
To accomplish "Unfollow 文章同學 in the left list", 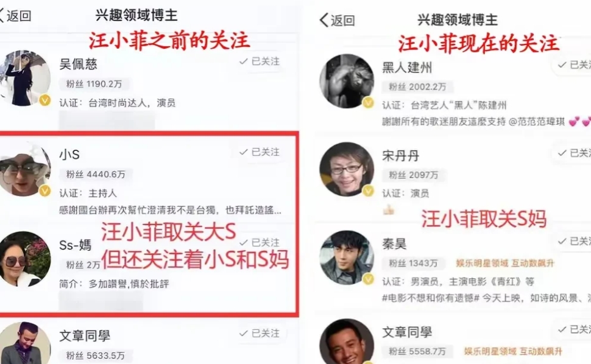I will tap(260, 333).
